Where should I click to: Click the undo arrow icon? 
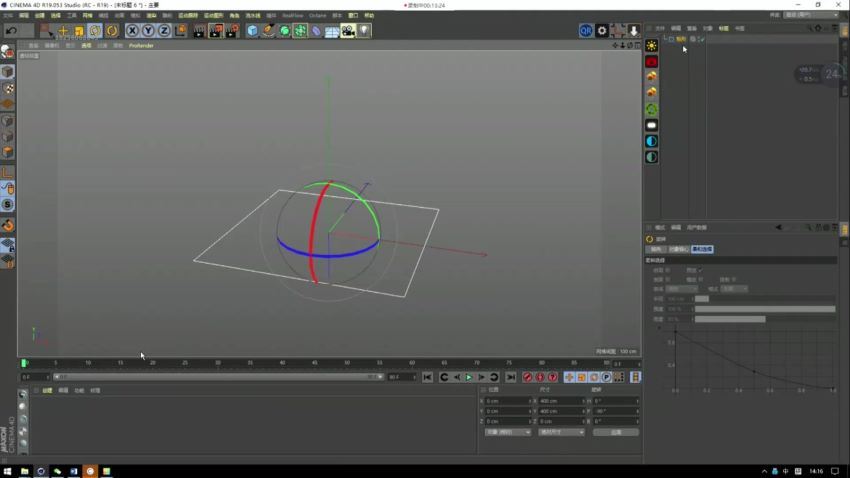tap(11, 31)
